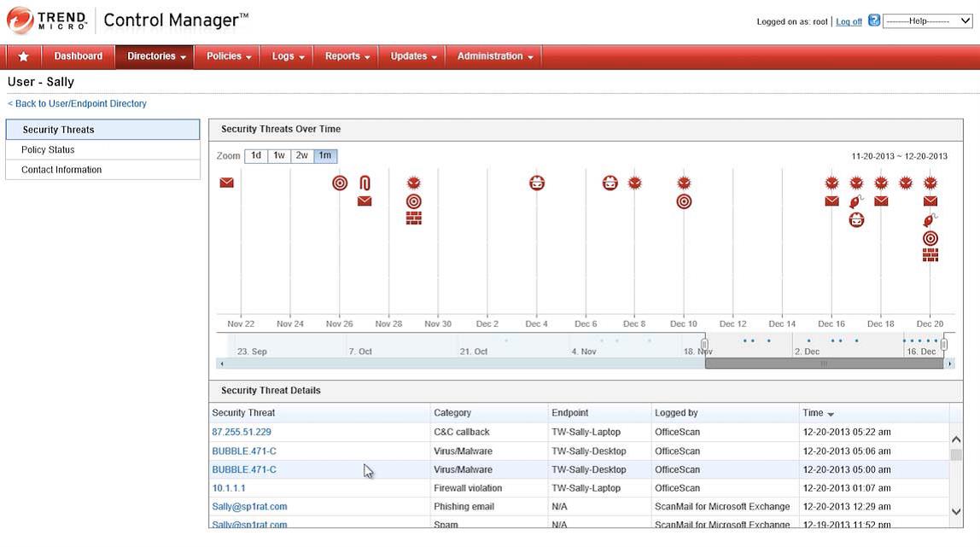Click the target icon at Dec 10
The height and width of the screenshot is (547, 980).
tap(685, 201)
